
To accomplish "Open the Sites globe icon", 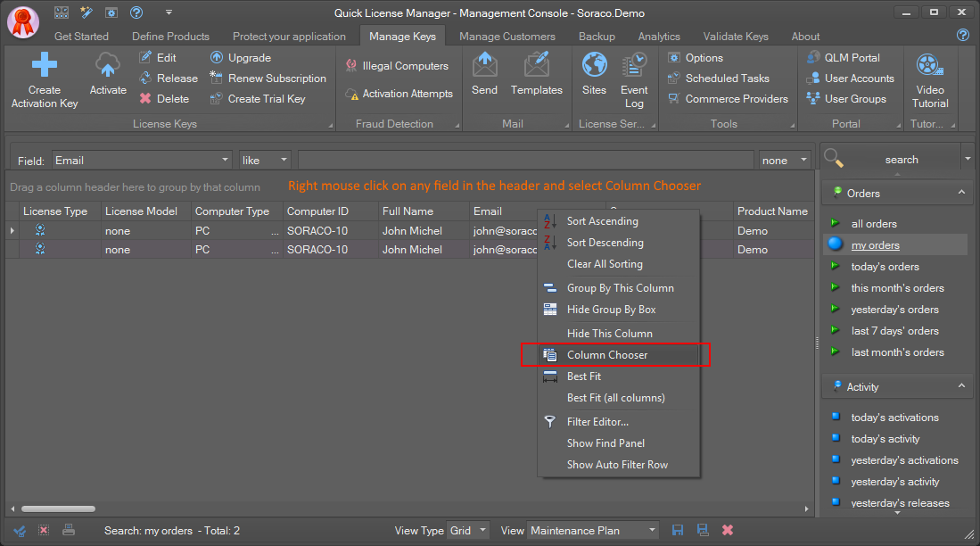I will 595,65.
